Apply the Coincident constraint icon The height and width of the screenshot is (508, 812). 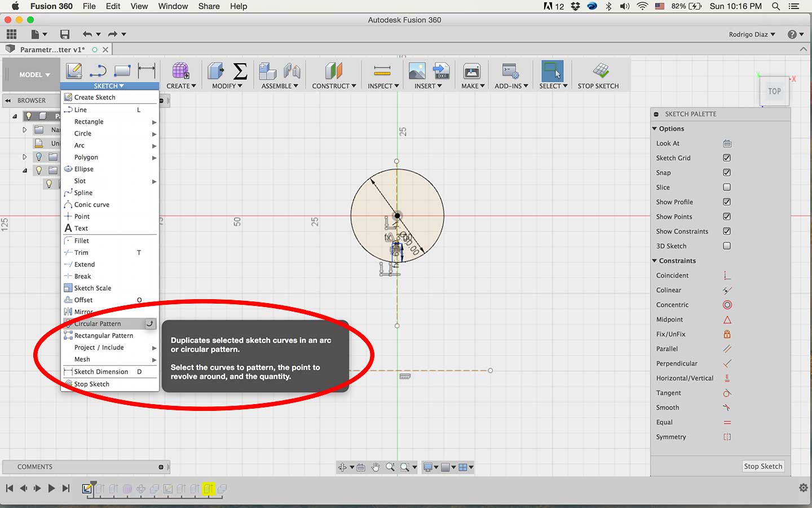(727, 275)
